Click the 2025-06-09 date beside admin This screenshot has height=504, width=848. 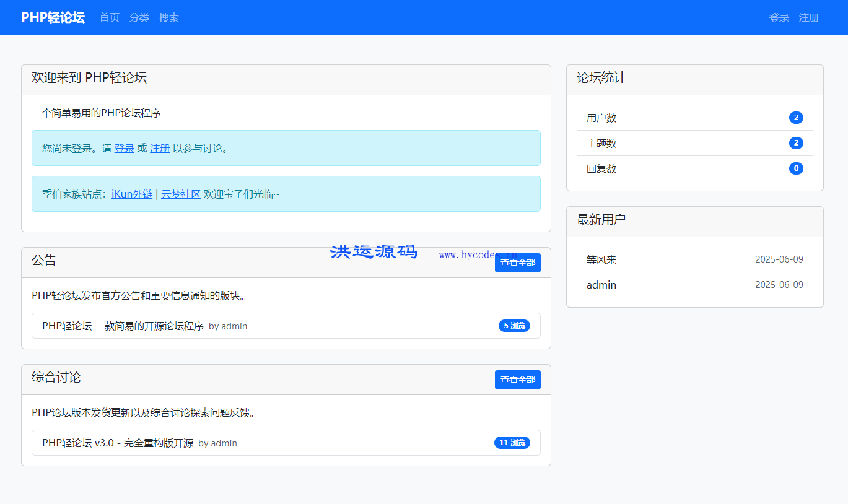point(779,285)
